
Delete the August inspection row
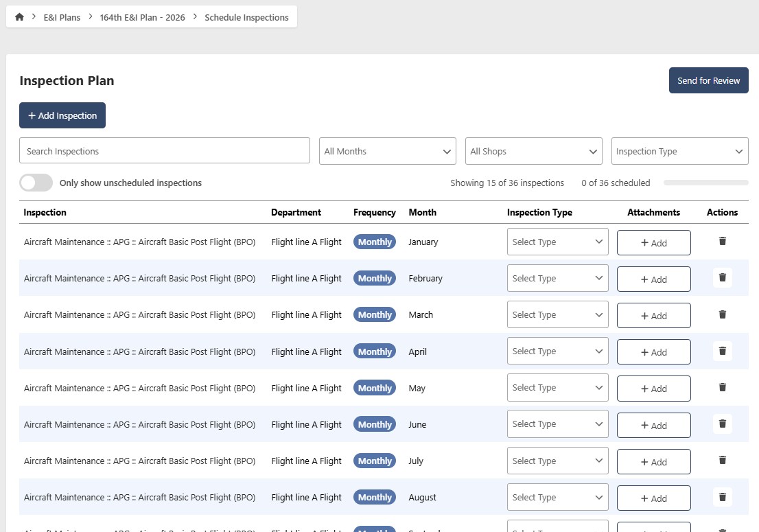[x=722, y=497]
